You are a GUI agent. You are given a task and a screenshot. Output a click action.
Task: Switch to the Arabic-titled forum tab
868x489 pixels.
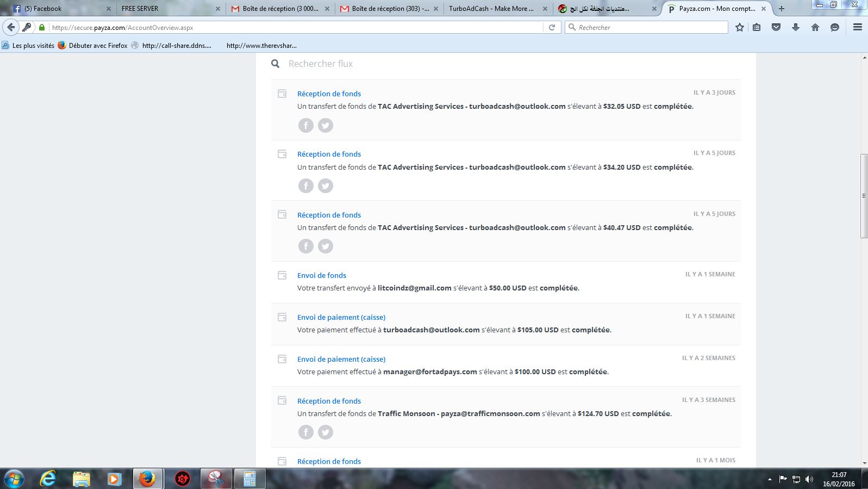[x=607, y=9]
